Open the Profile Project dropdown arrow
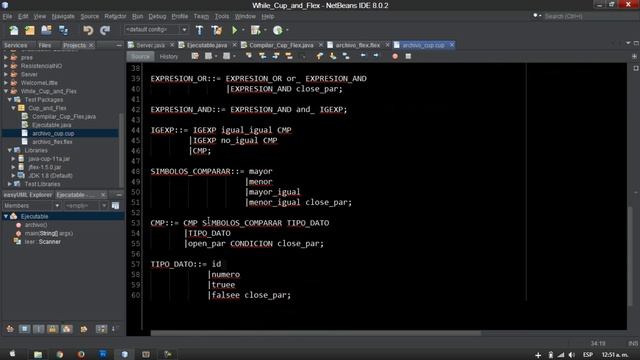 click(287, 30)
